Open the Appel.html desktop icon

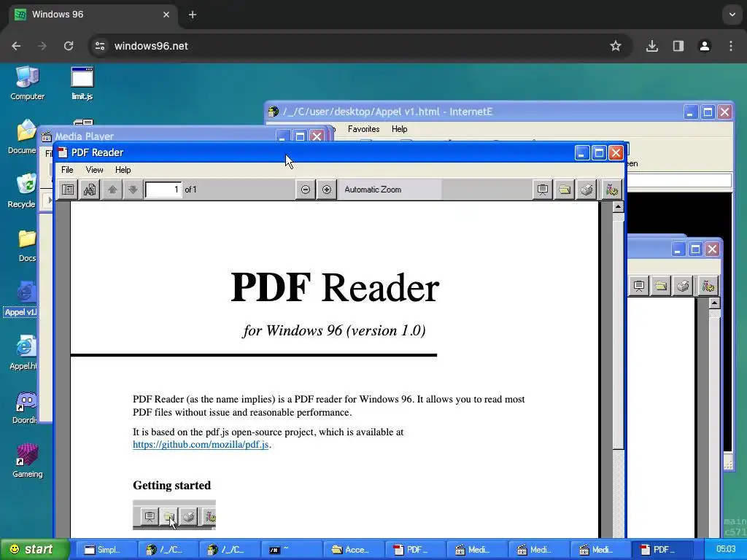point(24,353)
